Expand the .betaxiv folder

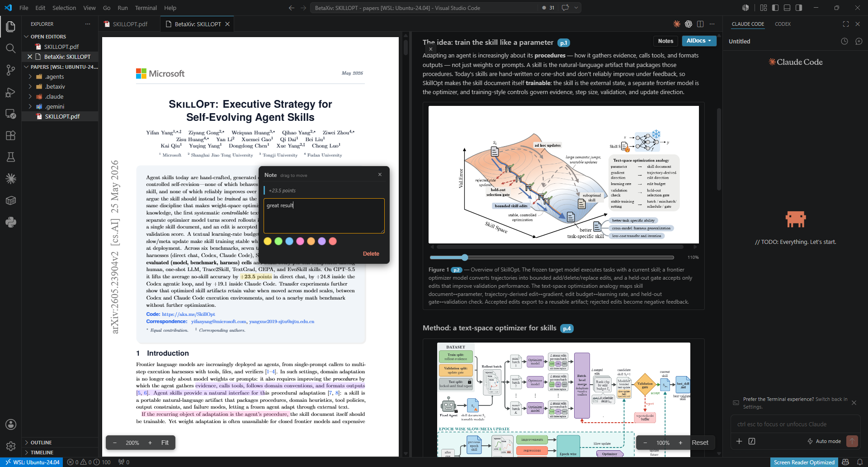pos(55,86)
